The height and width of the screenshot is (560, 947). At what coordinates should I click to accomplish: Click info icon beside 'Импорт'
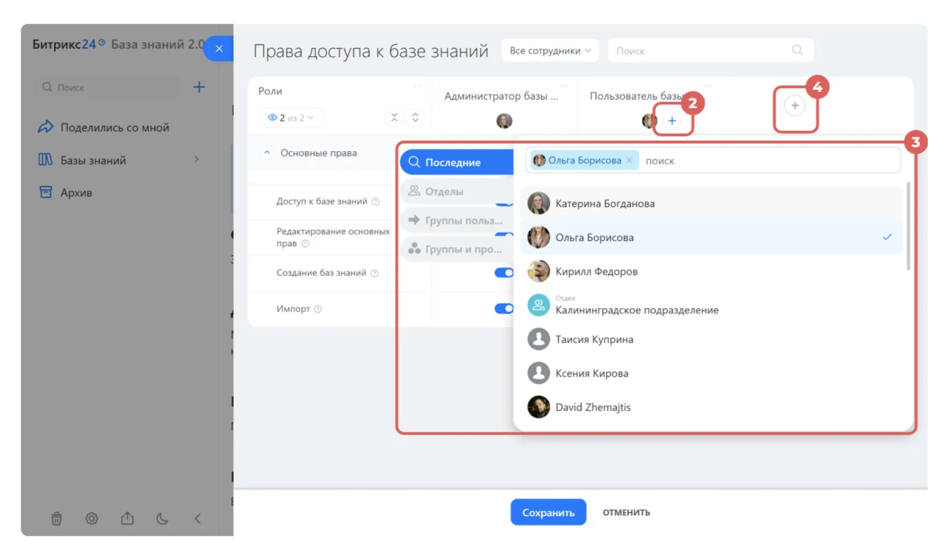click(x=318, y=309)
